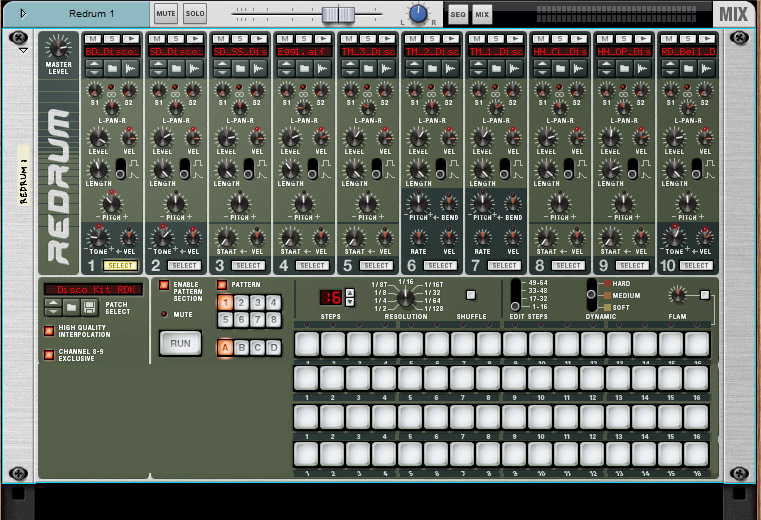Select drum channel 3
Screen dimensions: 761x520
pyautogui.click(x=248, y=266)
